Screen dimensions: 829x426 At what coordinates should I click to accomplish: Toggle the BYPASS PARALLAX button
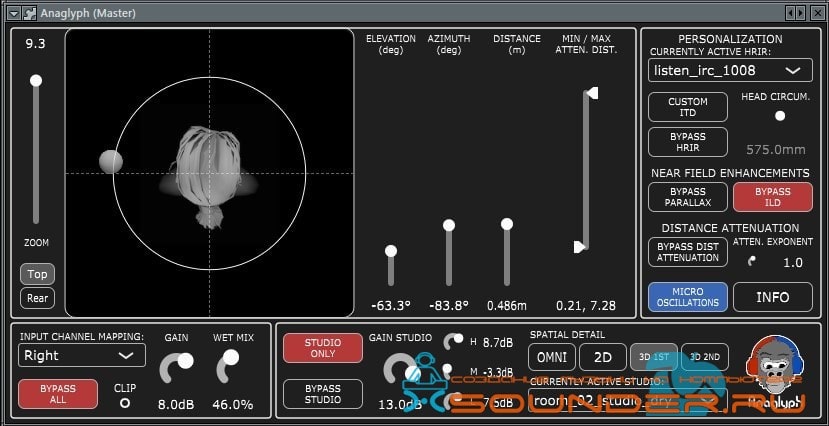pyautogui.click(x=688, y=197)
